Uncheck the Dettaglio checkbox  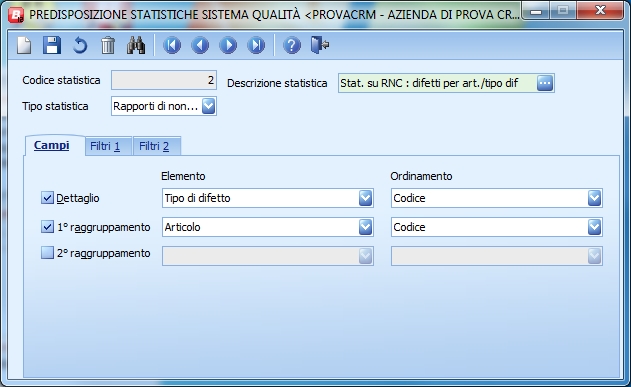tap(47, 198)
